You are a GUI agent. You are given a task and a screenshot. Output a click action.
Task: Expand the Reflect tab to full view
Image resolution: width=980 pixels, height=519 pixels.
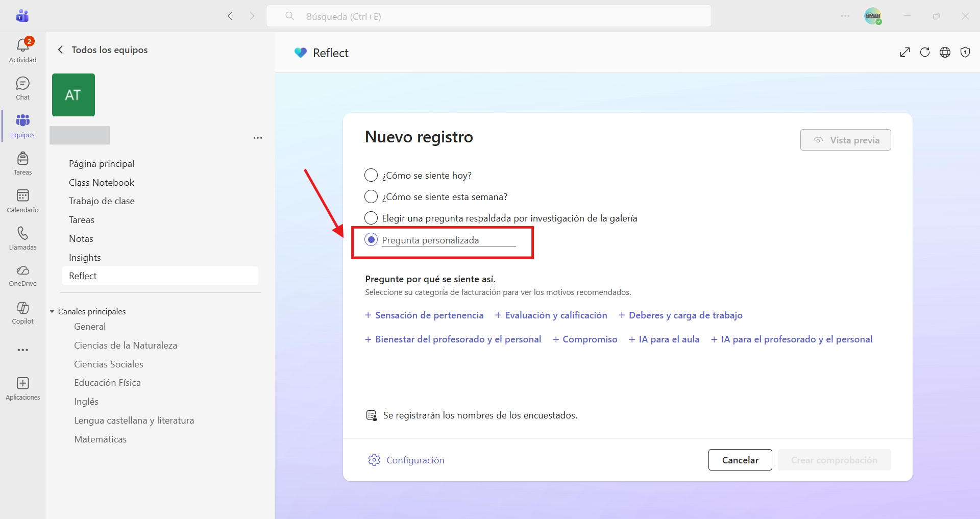905,52
